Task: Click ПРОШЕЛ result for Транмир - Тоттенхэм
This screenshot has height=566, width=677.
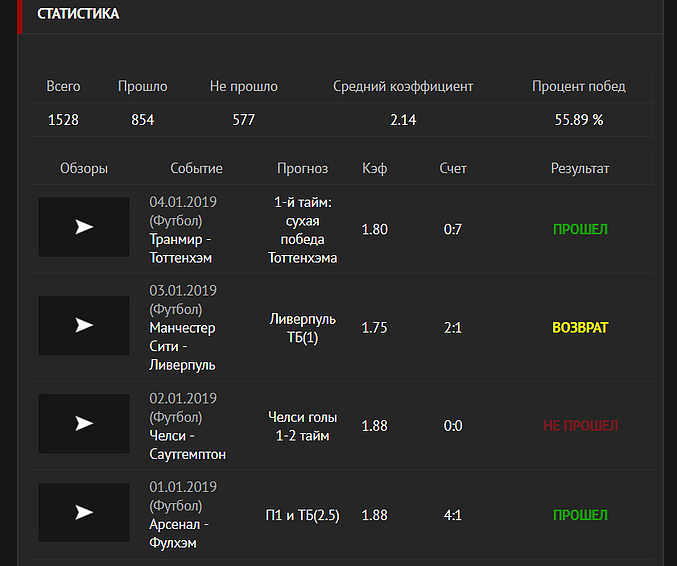Action: 580,229
